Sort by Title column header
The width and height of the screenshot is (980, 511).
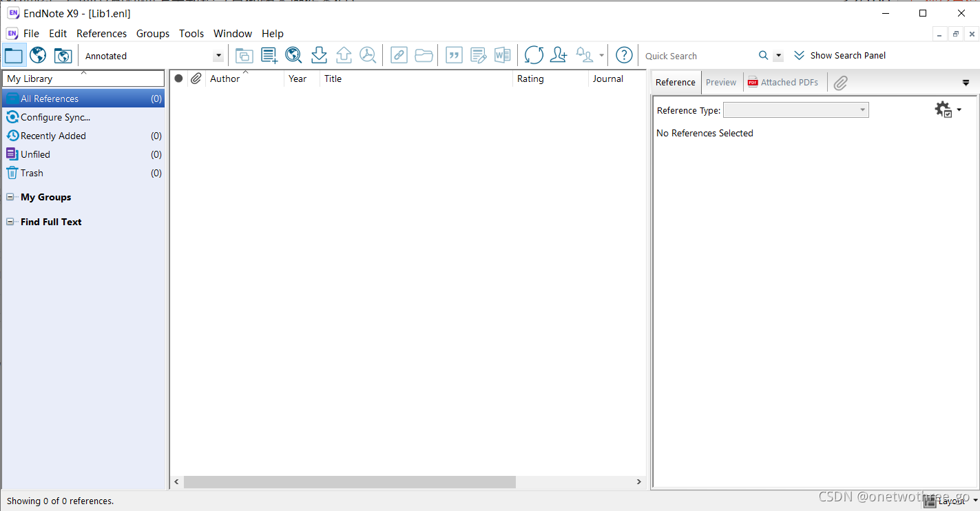pos(416,79)
